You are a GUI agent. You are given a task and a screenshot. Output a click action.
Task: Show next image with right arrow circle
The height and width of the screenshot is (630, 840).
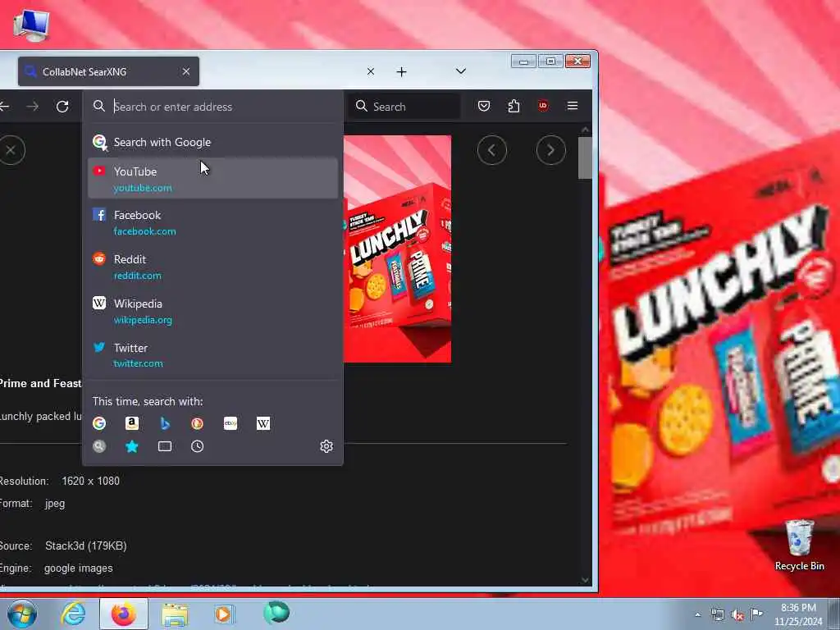click(x=550, y=150)
